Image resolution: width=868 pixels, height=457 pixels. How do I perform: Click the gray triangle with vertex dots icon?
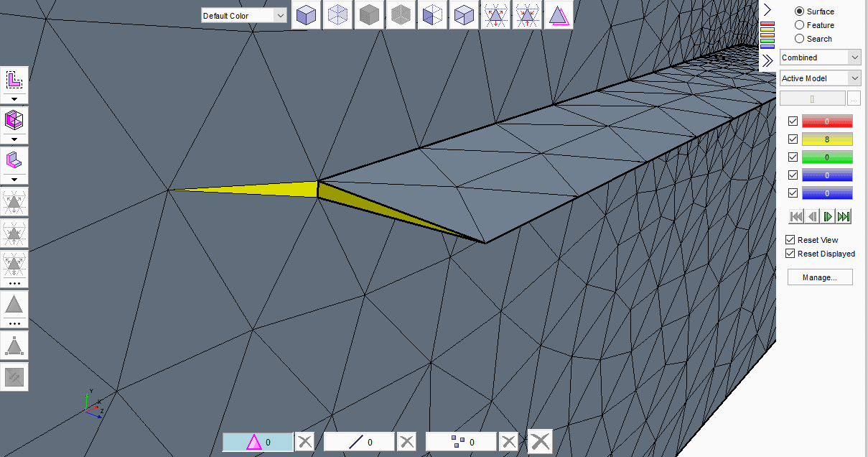coord(14,346)
